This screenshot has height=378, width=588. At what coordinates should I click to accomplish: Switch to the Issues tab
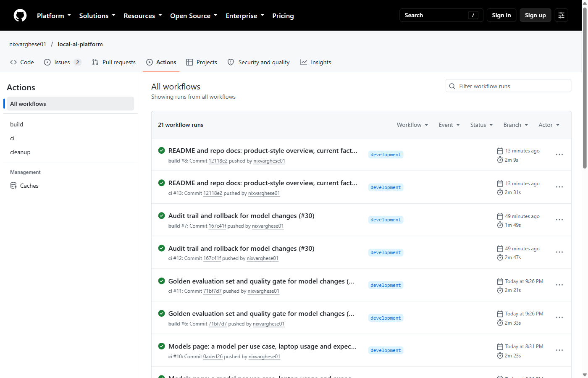point(63,62)
